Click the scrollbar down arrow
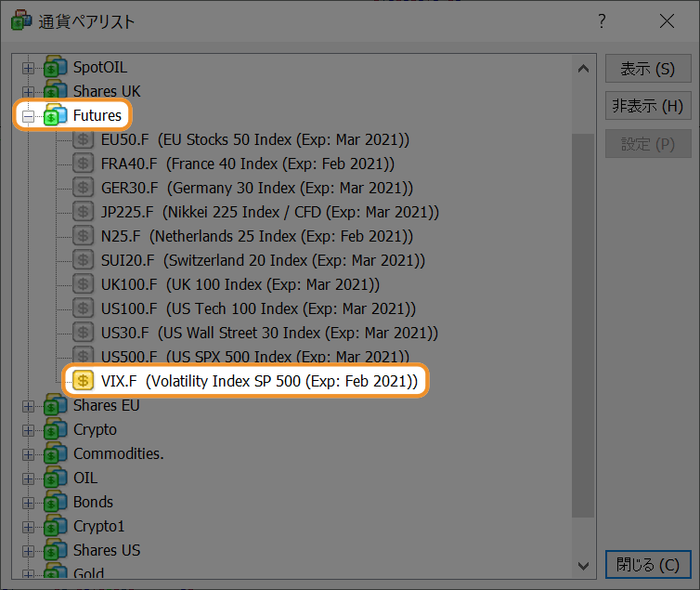The height and width of the screenshot is (590, 700). click(583, 566)
